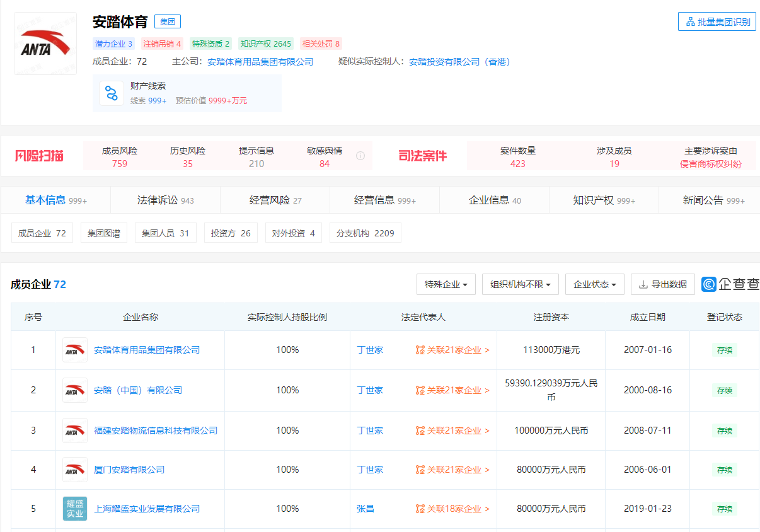Select 集团人员 31 sub-tab
760x532 pixels.
pos(166,233)
